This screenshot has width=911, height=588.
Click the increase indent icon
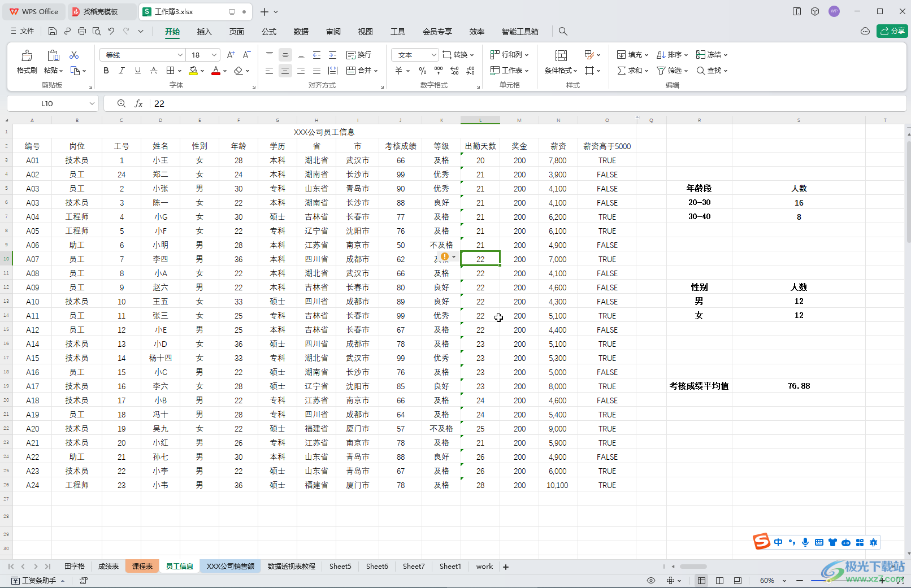[x=333, y=55]
